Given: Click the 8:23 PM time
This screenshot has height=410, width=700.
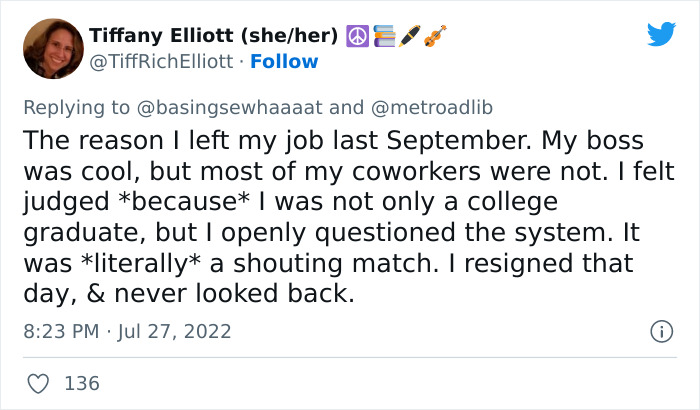Looking at the screenshot, I should [x=63, y=330].
